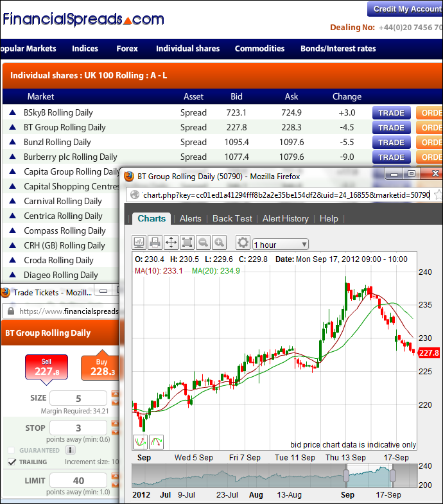Toggle first indicator icon at chart bottom-left

click(x=140, y=442)
